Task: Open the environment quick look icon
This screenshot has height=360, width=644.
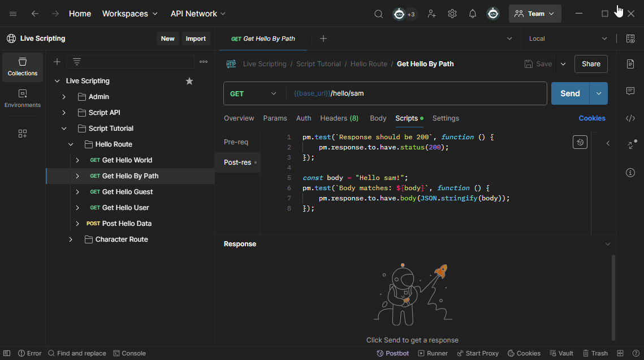Action: click(630, 38)
